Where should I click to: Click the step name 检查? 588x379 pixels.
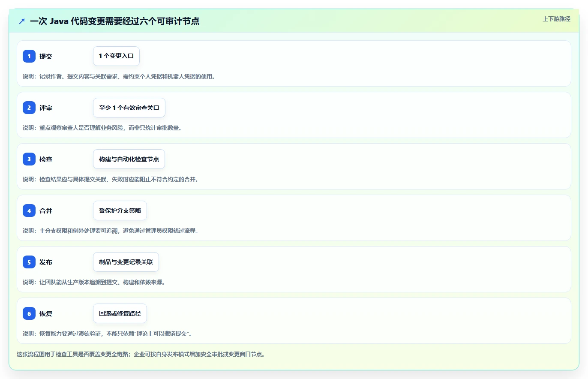tap(46, 159)
